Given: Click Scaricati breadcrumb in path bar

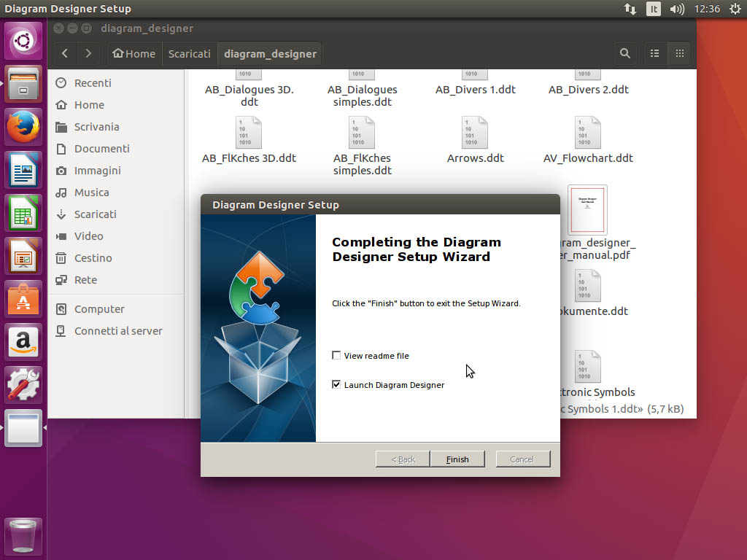Looking at the screenshot, I should [189, 53].
